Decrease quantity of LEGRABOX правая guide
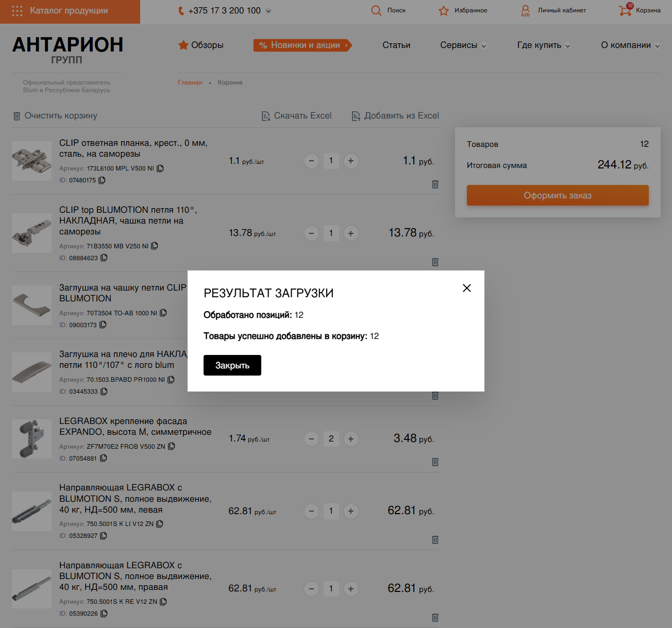Viewport: 672px width, 628px height. click(x=311, y=588)
